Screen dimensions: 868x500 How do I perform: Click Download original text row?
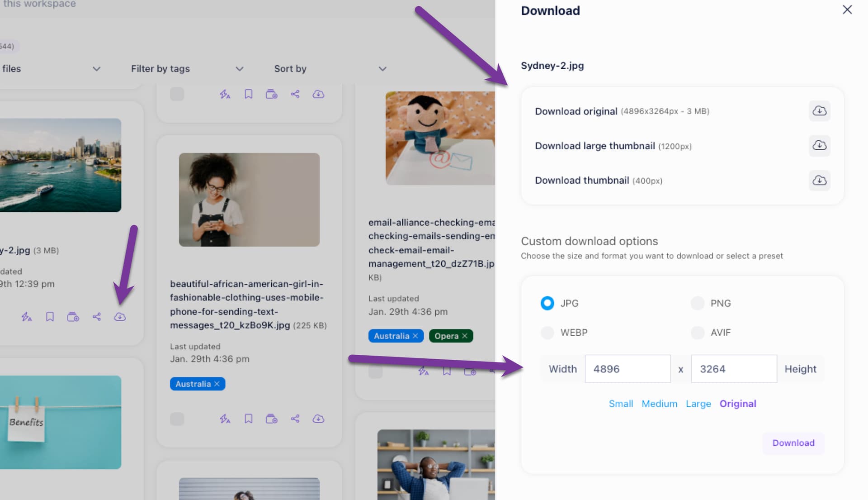pos(622,111)
